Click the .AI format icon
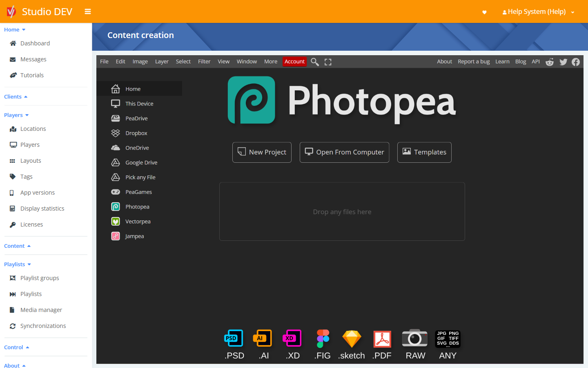This screenshot has width=588, height=368. [x=263, y=338]
